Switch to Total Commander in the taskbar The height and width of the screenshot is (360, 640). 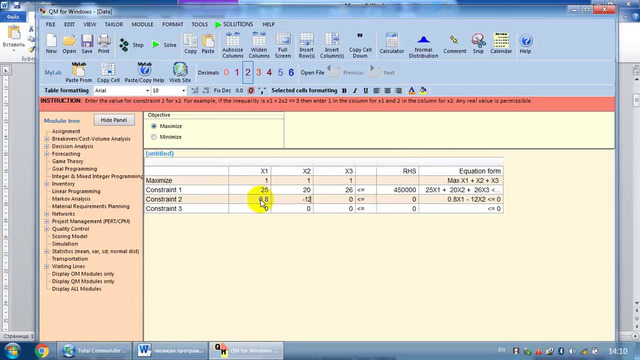click(94, 351)
